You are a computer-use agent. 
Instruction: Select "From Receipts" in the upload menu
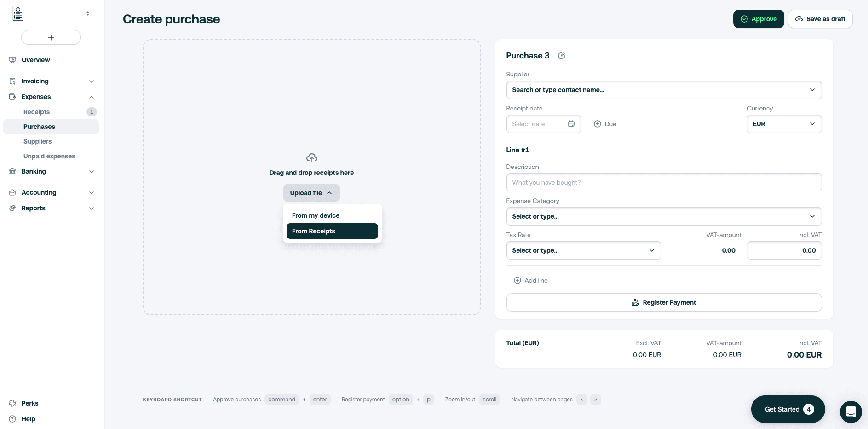click(x=332, y=231)
